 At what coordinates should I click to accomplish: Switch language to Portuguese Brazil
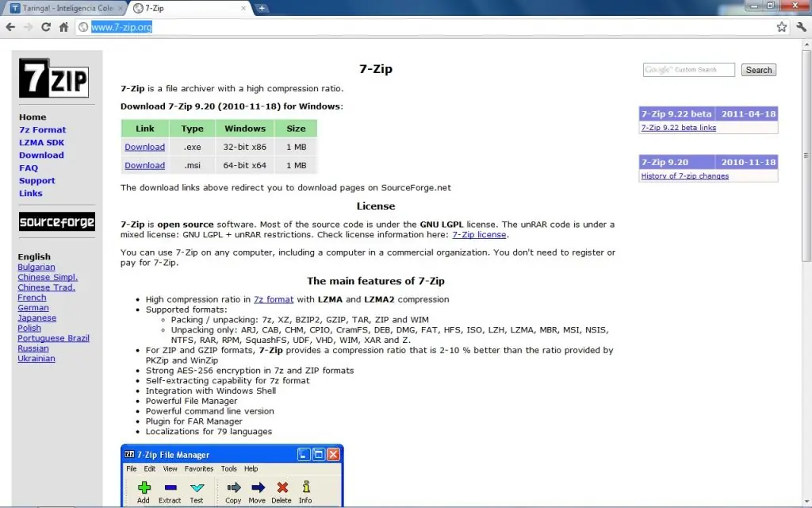point(53,338)
